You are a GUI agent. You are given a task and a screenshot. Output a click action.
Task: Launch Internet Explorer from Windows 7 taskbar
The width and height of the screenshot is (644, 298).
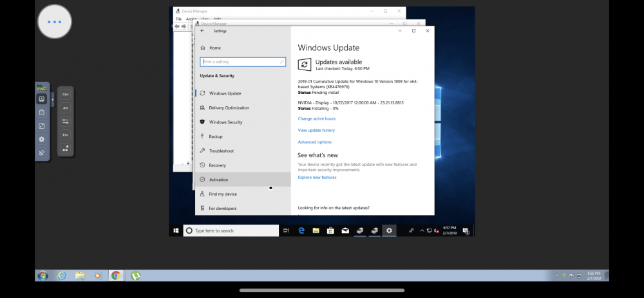tap(62, 275)
